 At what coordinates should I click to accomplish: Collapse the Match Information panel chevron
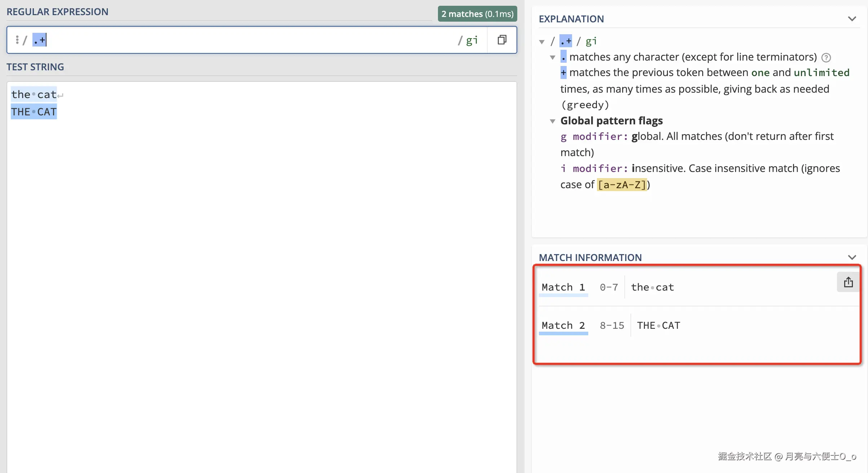pyautogui.click(x=852, y=257)
